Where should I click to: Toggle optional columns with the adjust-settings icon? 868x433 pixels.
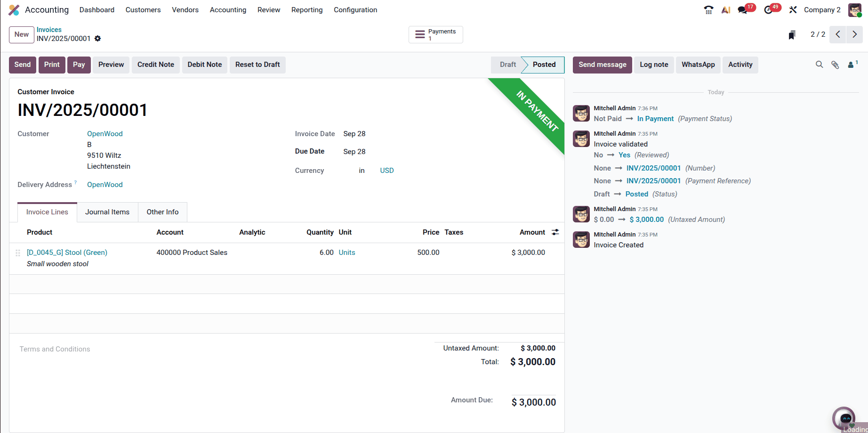coord(555,232)
